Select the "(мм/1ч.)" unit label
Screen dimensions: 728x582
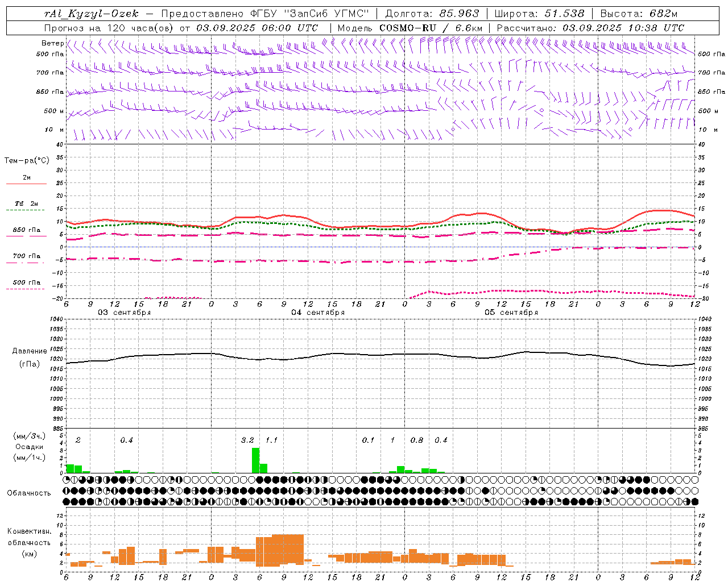pos(30,457)
